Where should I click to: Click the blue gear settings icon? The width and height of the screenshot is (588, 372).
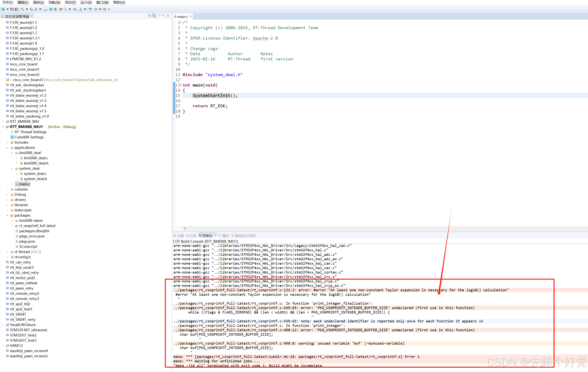[51, 9]
